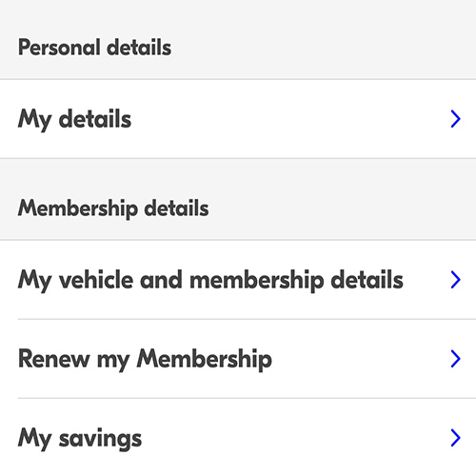This screenshot has width=476, height=476.
Task: Select the Membership details section header
Action: (113, 208)
